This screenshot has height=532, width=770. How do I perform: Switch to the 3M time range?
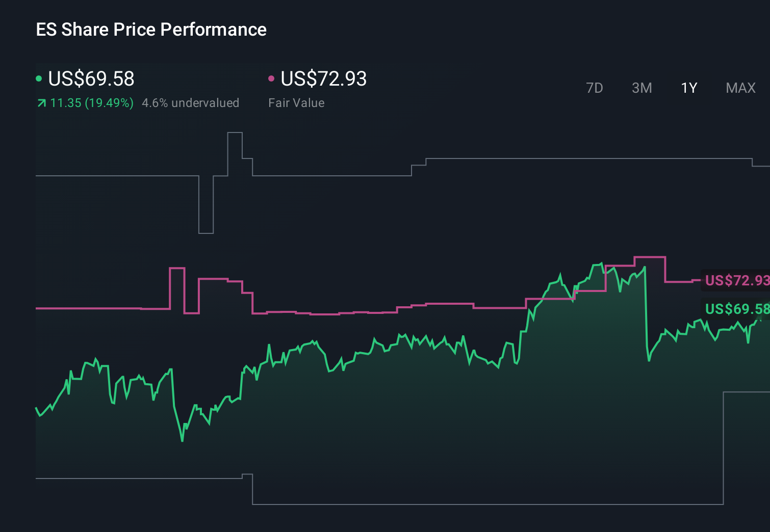(x=641, y=88)
